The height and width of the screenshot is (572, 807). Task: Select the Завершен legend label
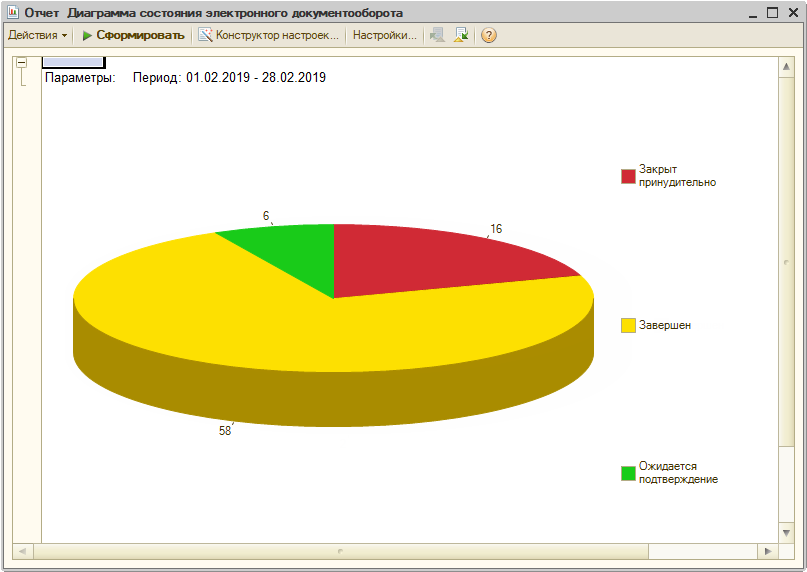point(665,325)
